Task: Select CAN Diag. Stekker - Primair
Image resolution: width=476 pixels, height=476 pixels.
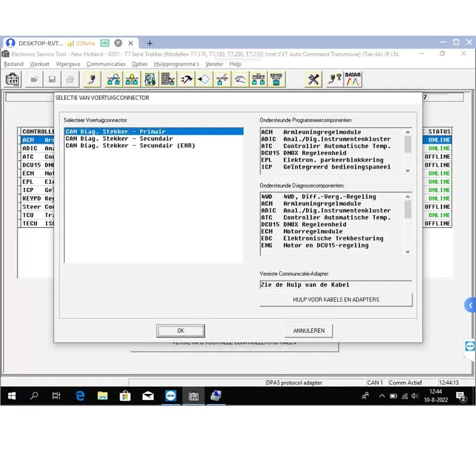Action: pos(154,131)
